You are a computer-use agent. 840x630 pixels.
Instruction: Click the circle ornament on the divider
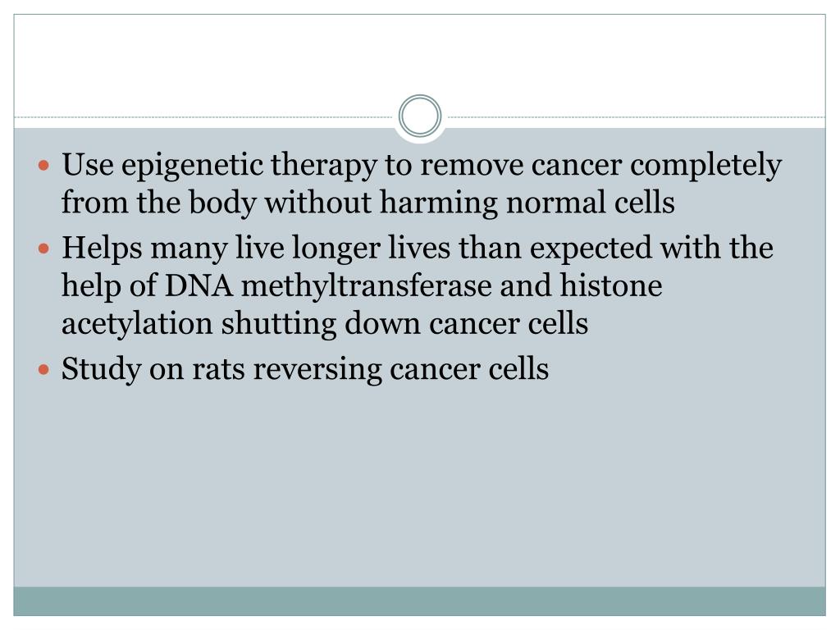click(420, 116)
